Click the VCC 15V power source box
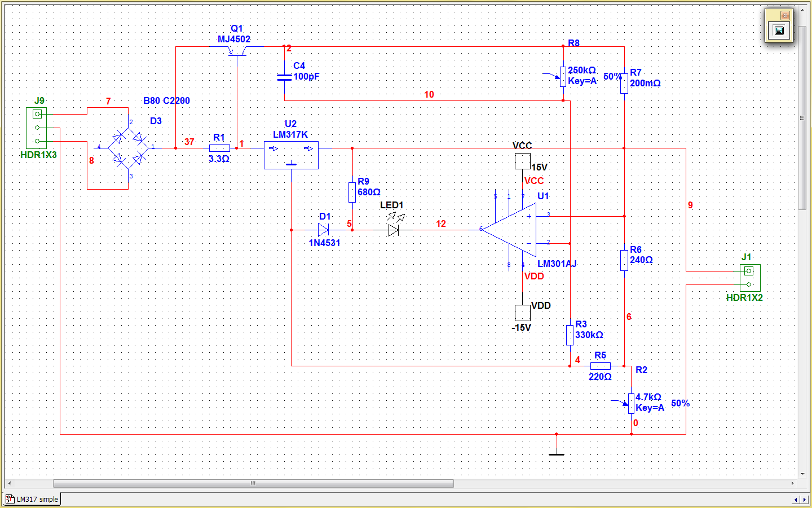This screenshot has height=508, width=812. click(x=522, y=161)
